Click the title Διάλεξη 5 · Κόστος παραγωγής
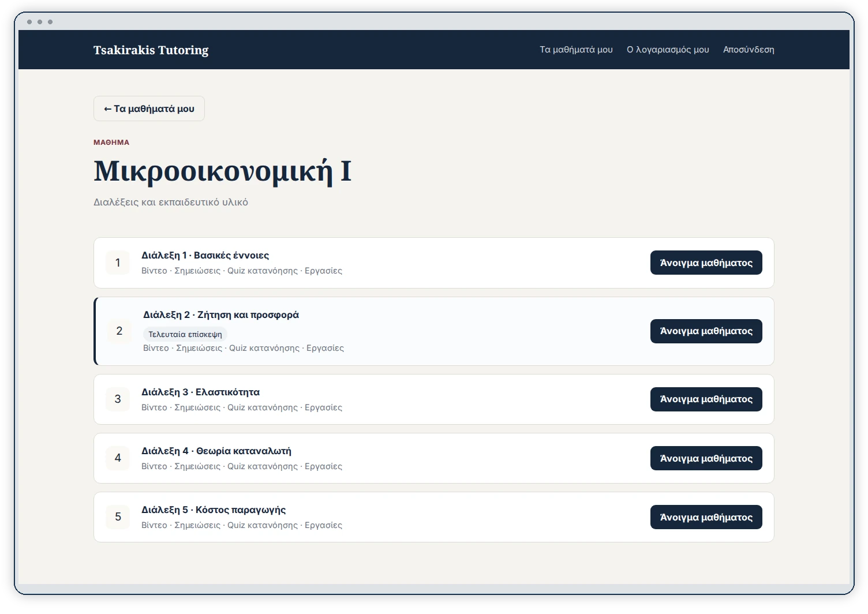This screenshot has width=868, height=614. pyautogui.click(x=214, y=510)
